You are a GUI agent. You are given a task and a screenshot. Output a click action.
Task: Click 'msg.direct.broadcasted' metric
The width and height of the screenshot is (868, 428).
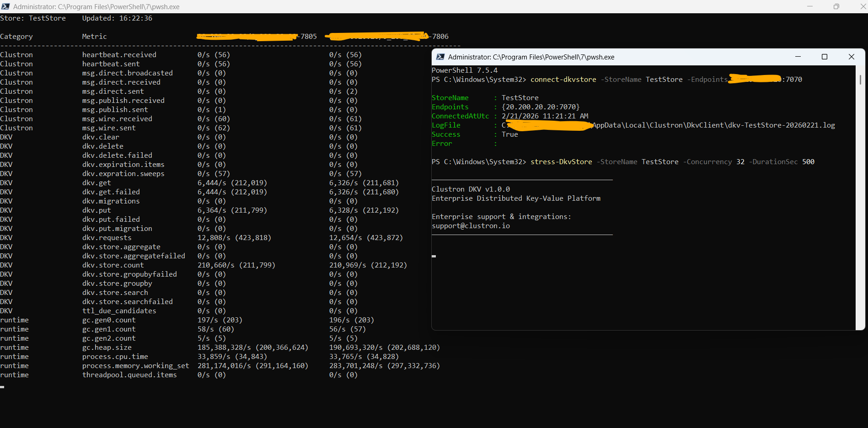128,73
